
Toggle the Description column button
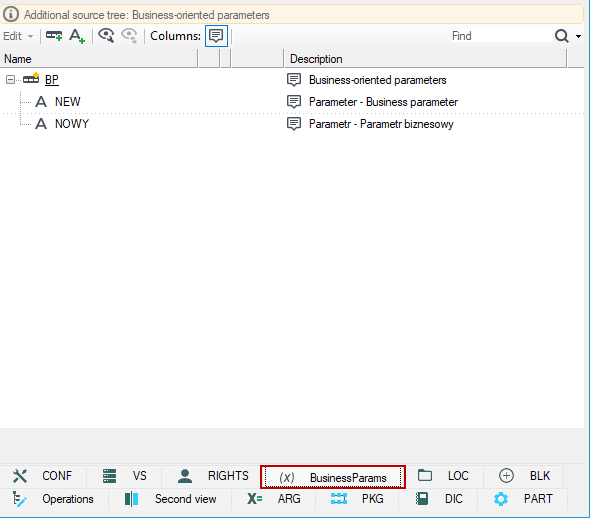(216, 36)
